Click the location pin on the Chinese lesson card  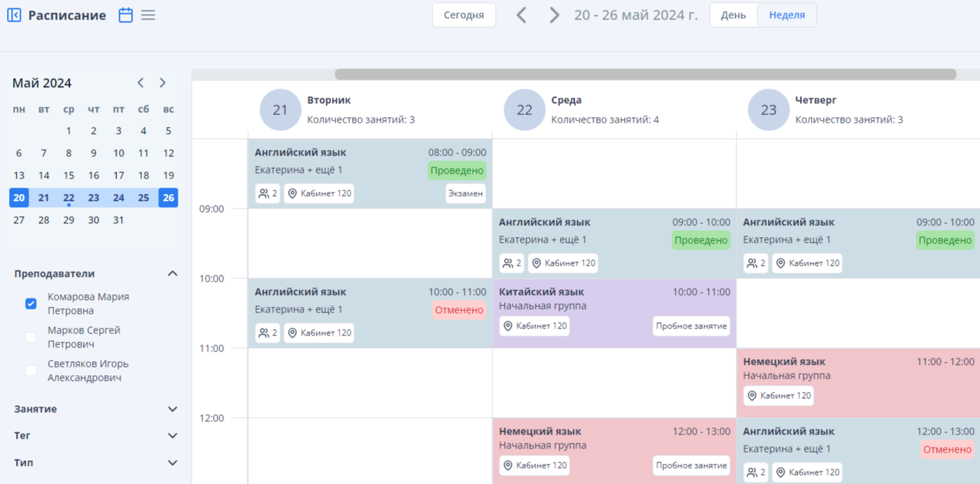507,326
